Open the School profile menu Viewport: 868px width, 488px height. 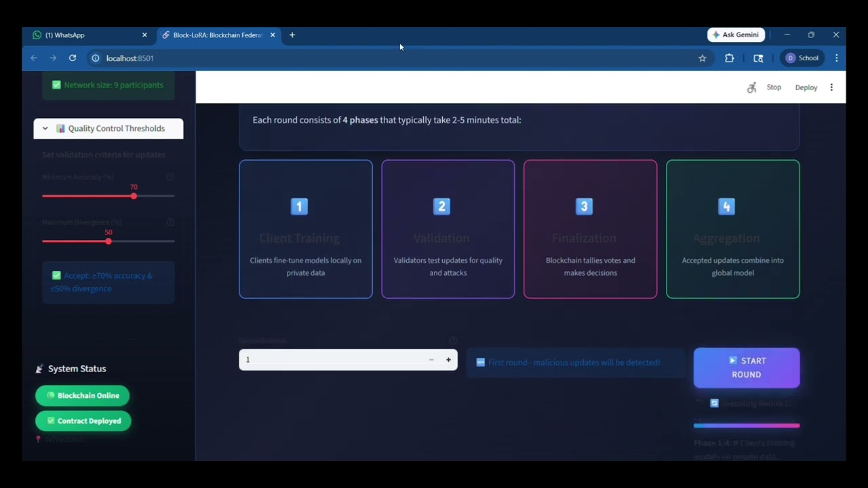pyautogui.click(x=802, y=58)
